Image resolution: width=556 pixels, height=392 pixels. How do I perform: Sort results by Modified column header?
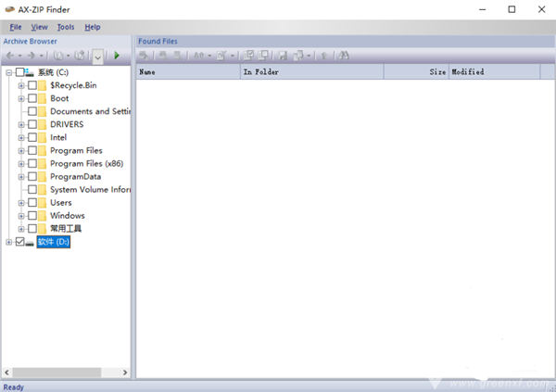(500, 71)
